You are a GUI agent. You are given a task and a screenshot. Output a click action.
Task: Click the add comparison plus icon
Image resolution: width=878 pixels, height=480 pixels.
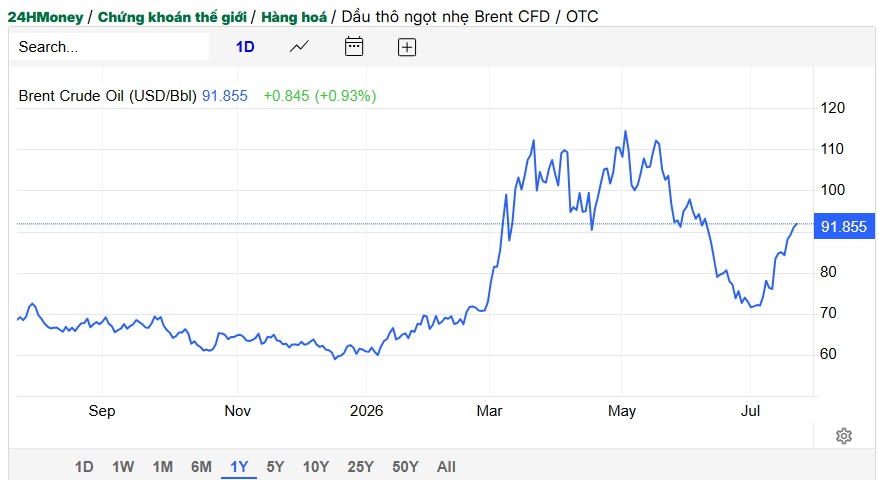[407, 47]
